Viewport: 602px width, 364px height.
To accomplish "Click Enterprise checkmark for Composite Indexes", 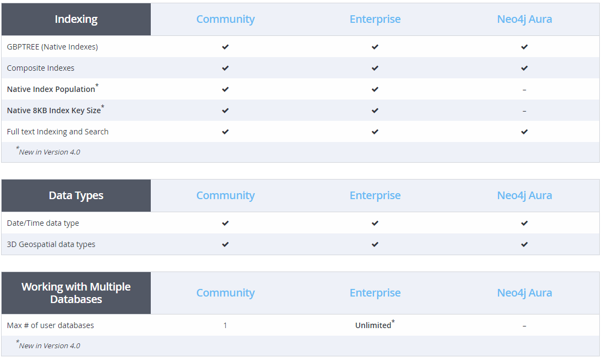I will (x=375, y=68).
